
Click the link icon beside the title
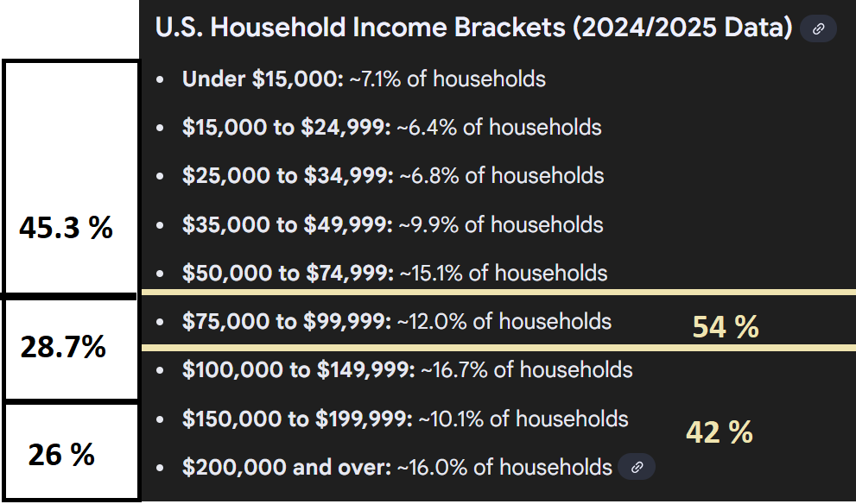[x=818, y=29]
